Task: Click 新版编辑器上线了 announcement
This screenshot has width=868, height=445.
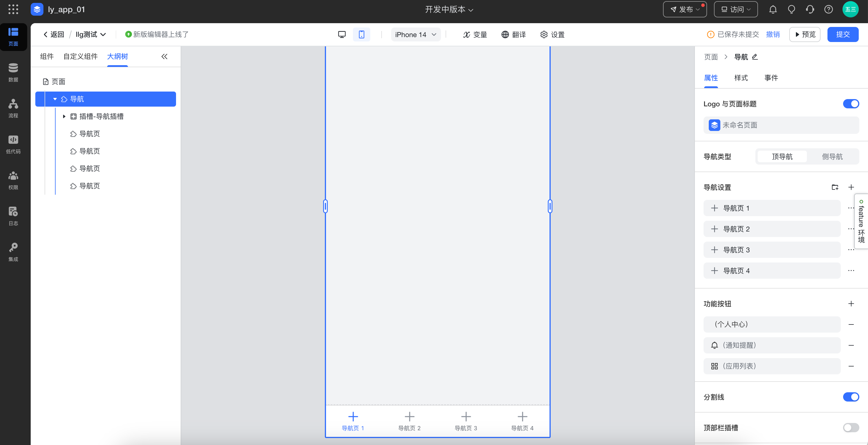Action: pyautogui.click(x=157, y=34)
